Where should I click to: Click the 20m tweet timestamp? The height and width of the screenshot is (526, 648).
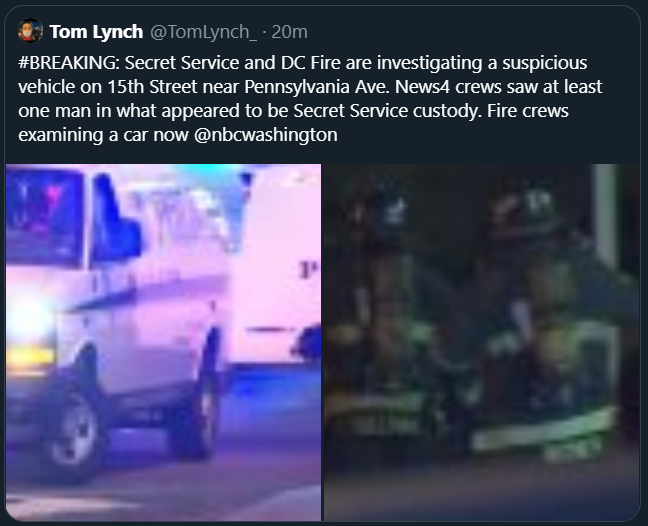(289, 32)
